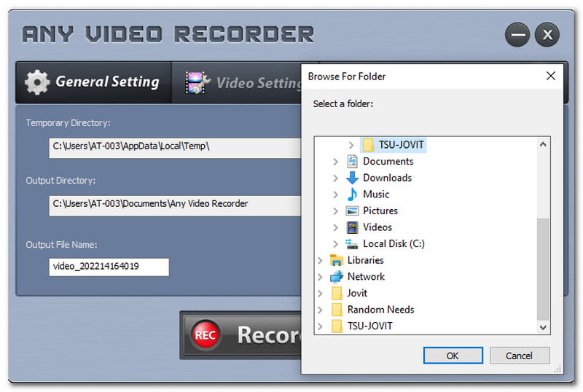Click the Libraries icon
The image size is (583, 392).
click(x=337, y=260)
